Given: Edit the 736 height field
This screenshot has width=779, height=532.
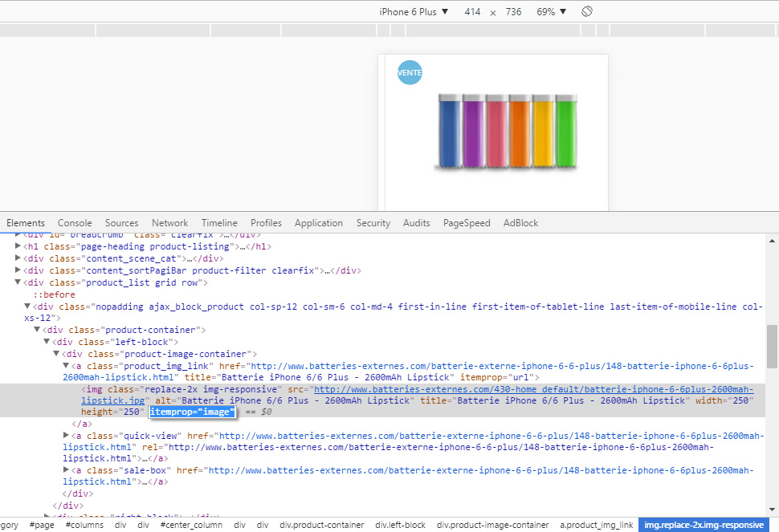Looking at the screenshot, I should pyautogui.click(x=513, y=12).
